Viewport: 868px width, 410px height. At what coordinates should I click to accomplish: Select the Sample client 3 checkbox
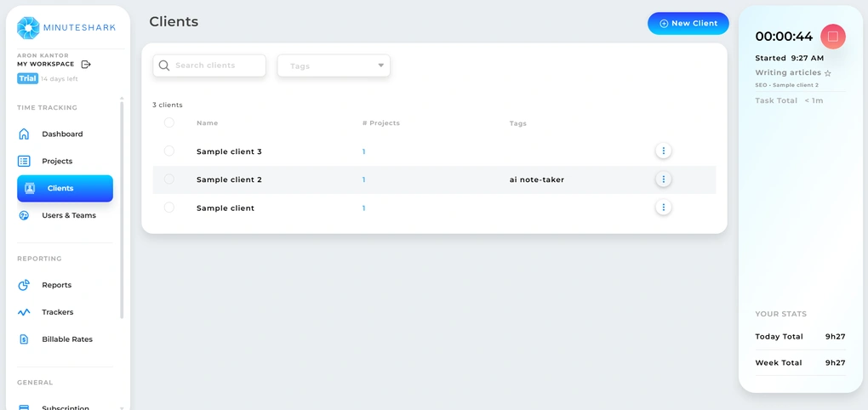coord(169,151)
